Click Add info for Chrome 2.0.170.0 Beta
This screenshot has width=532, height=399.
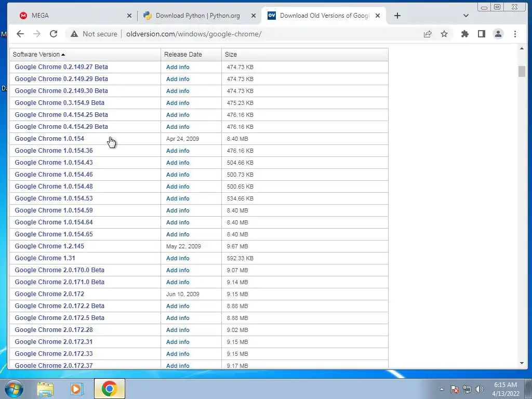pyautogui.click(x=178, y=270)
